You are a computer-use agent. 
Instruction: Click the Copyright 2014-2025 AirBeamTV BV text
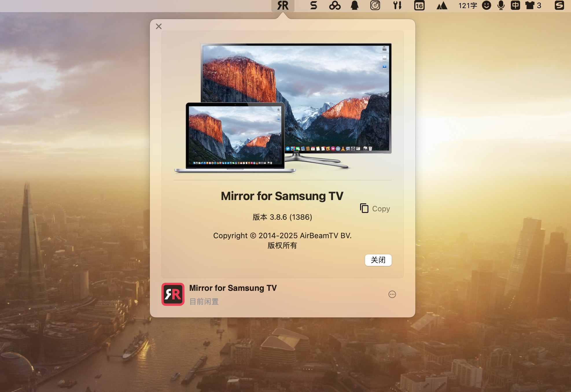pos(282,236)
